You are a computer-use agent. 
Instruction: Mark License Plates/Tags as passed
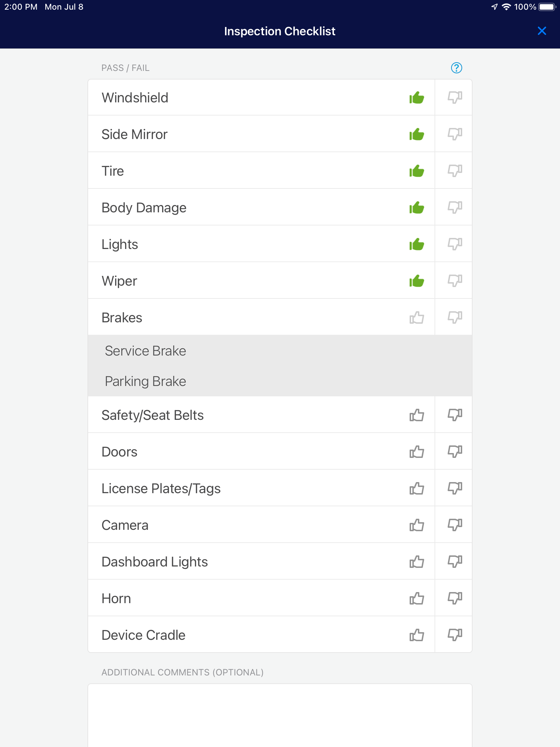(x=417, y=488)
